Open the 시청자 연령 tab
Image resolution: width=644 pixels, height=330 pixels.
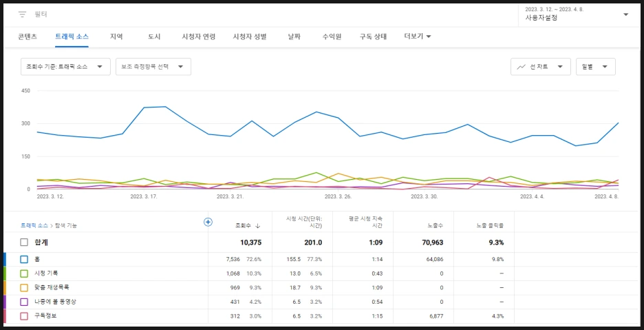(198, 37)
